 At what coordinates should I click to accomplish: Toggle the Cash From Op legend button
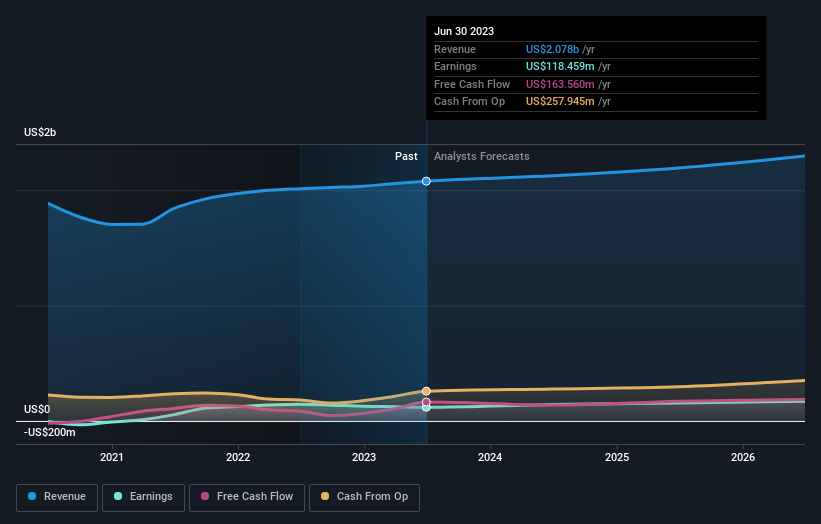[364, 497]
